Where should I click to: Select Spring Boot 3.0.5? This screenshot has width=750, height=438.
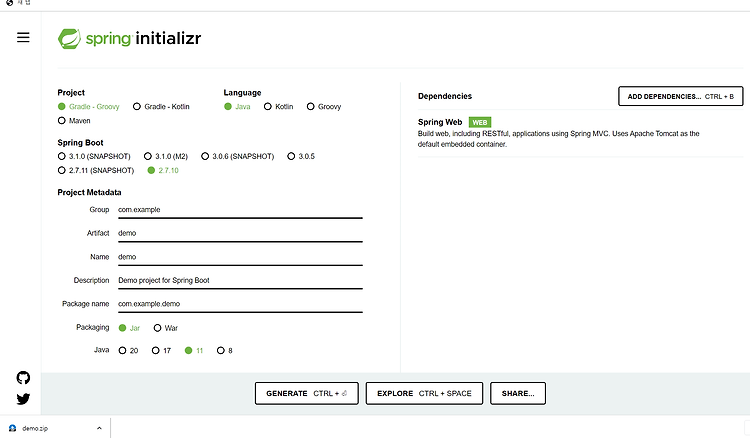tap(301, 156)
